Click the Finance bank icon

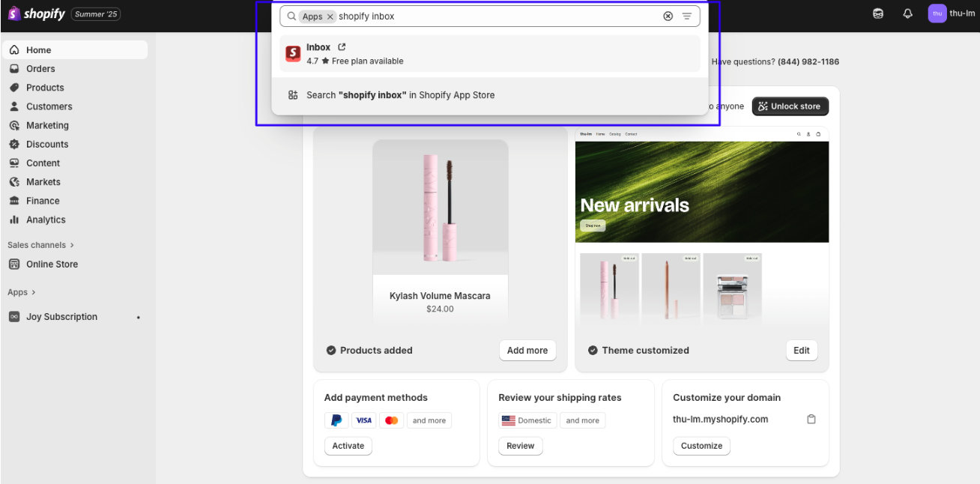[13, 201]
